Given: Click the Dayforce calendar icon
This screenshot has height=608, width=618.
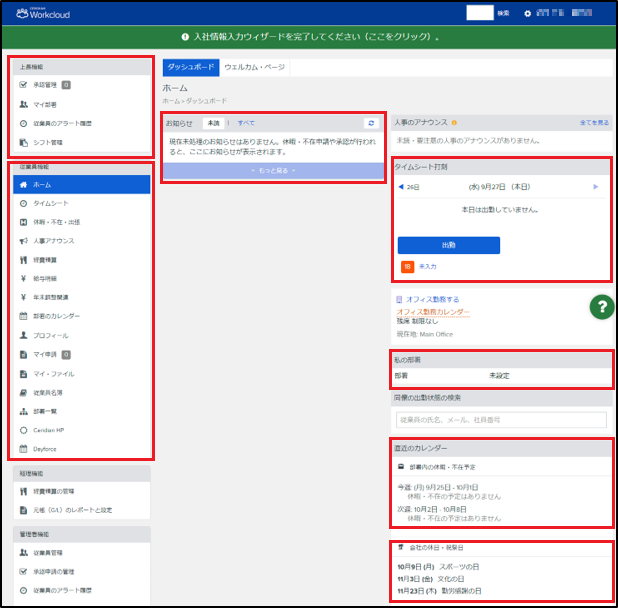Looking at the screenshot, I should 23,449.
